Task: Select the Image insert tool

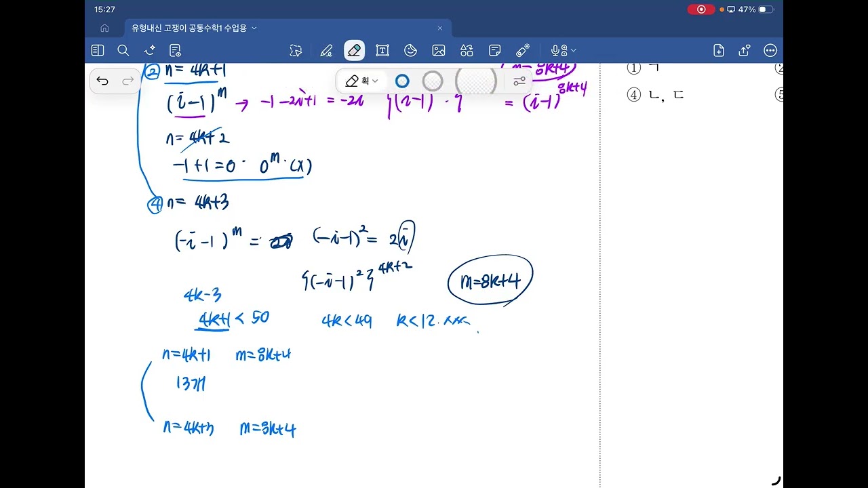Action: (x=439, y=50)
